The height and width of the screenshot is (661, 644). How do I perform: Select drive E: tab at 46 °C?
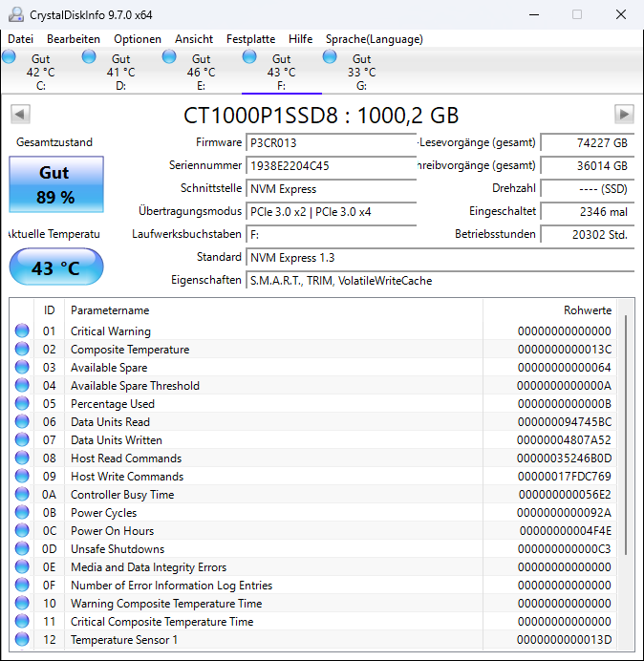[202, 72]
